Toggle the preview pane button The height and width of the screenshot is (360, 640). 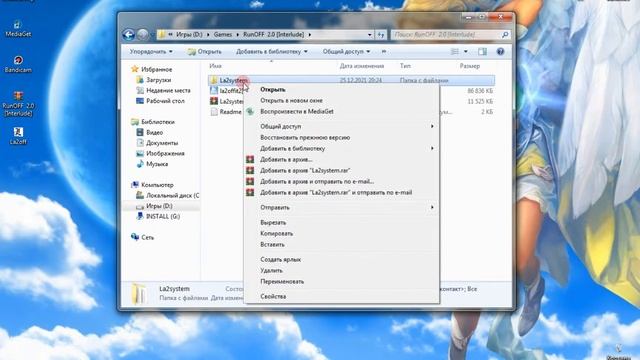(x=482, y=51)
